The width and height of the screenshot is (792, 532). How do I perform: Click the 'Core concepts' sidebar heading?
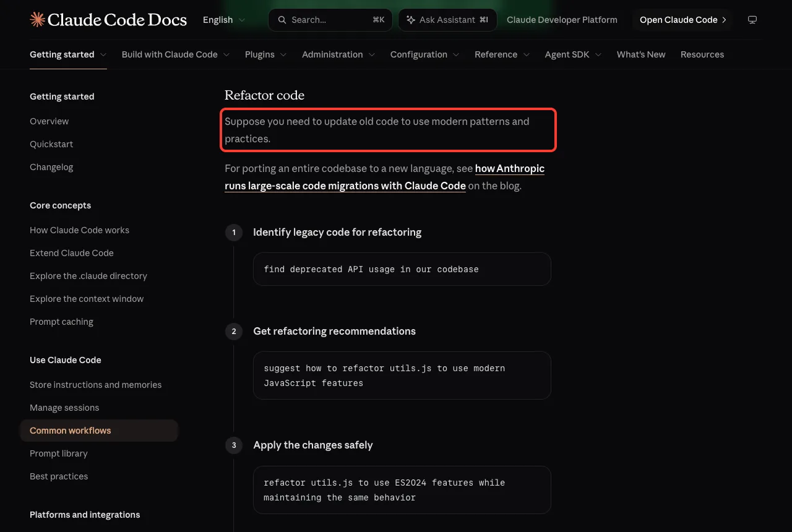[61, 205]
